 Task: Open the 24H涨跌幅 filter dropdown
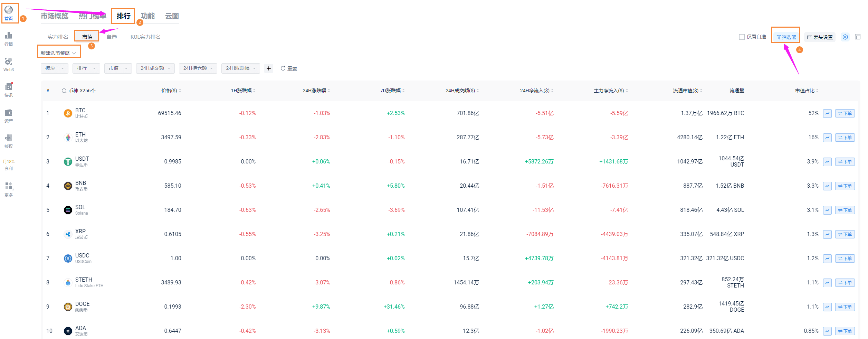click(241, 68)
